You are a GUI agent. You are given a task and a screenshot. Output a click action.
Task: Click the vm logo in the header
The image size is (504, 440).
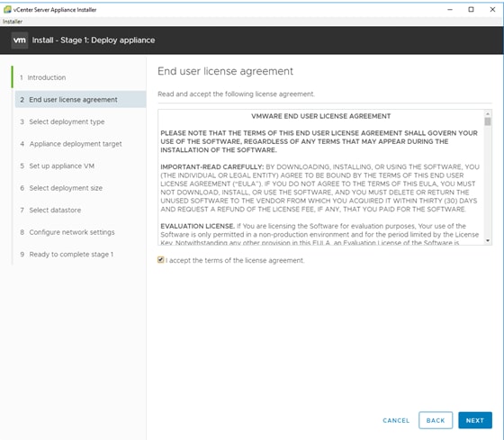pyautogui.click(x=20, y=40)
